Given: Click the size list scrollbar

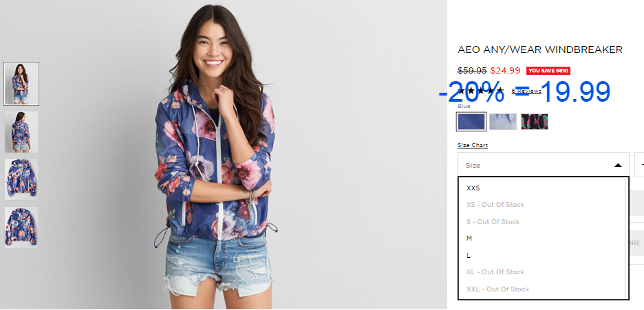Looking at the screenshot, I should (x=626, y=239).
